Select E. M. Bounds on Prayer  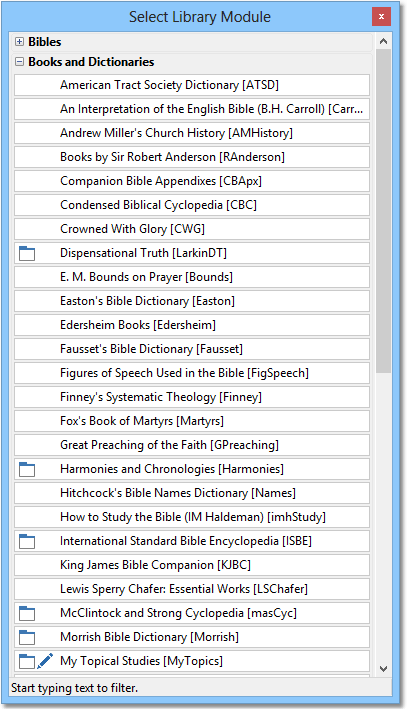[192, 278]
